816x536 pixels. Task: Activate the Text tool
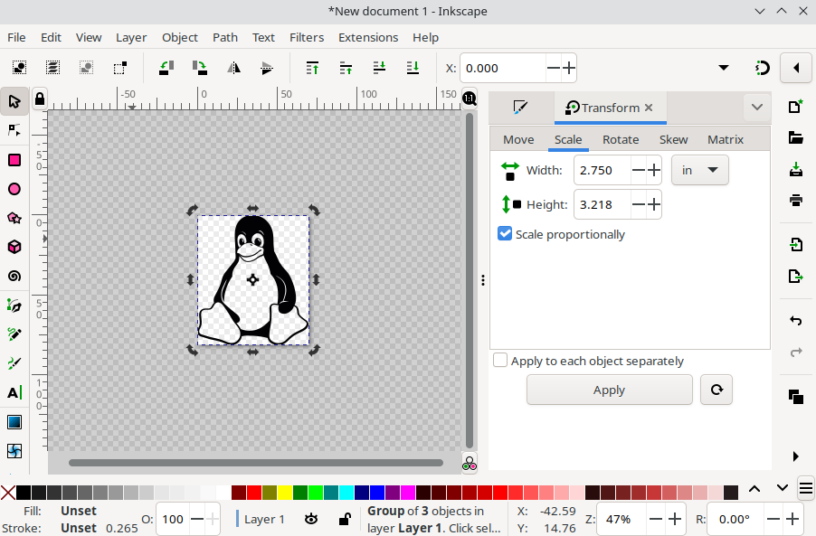(x=14, y=393)
